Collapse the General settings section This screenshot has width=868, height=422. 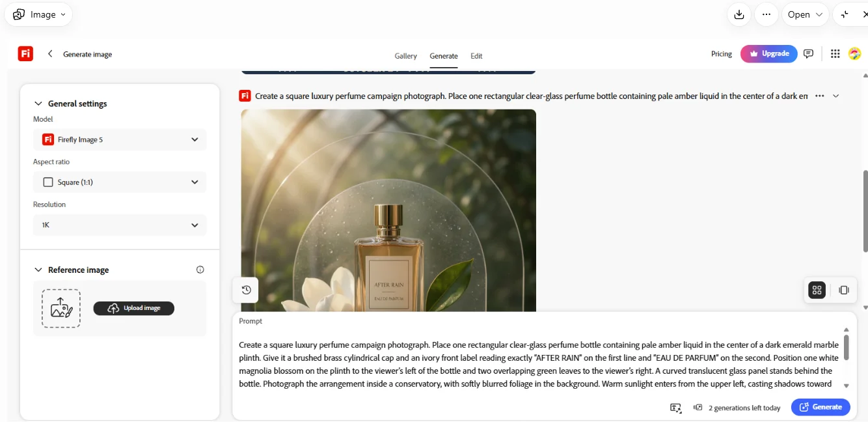coord(38,104)
